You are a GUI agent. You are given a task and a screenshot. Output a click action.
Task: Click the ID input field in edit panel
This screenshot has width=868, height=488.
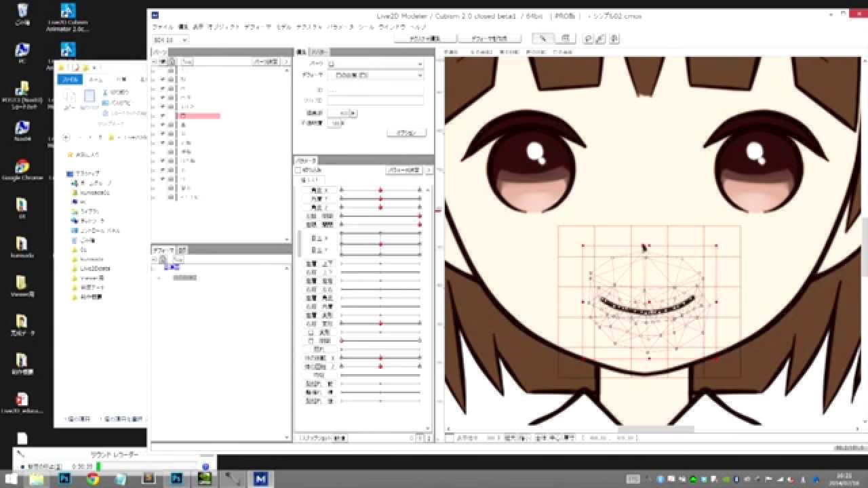tap(375, 89)
